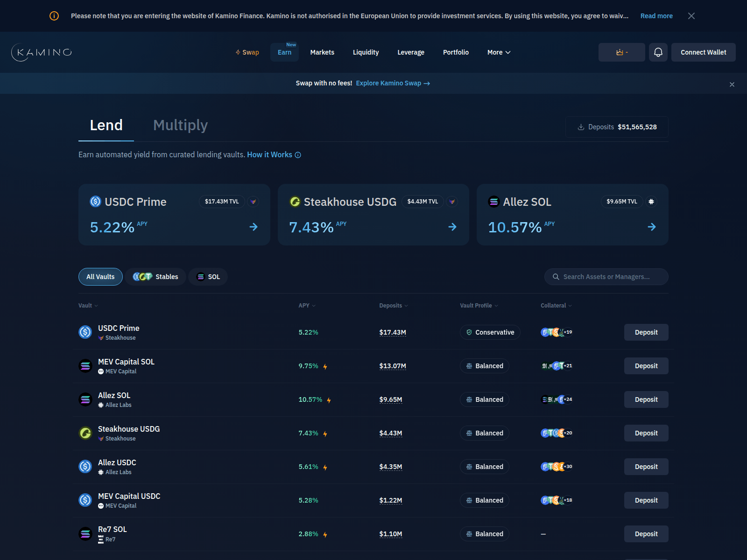Viewport: 747px width, 560px height.
Task: Sort the table by Deposits column
Action: 393,305
